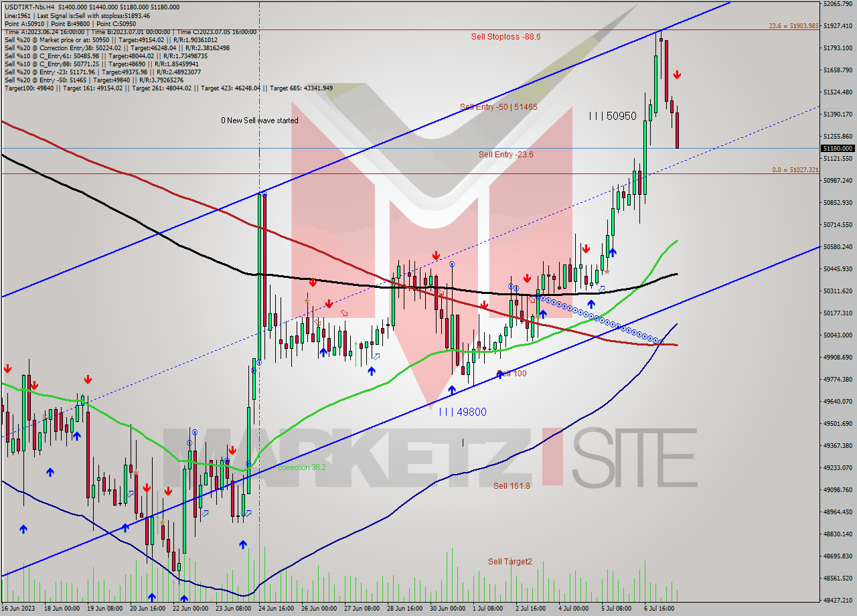Click the 'Sell Entry -23.6' label
Viewport: 857px width, 616px height.
pos(505,155)
